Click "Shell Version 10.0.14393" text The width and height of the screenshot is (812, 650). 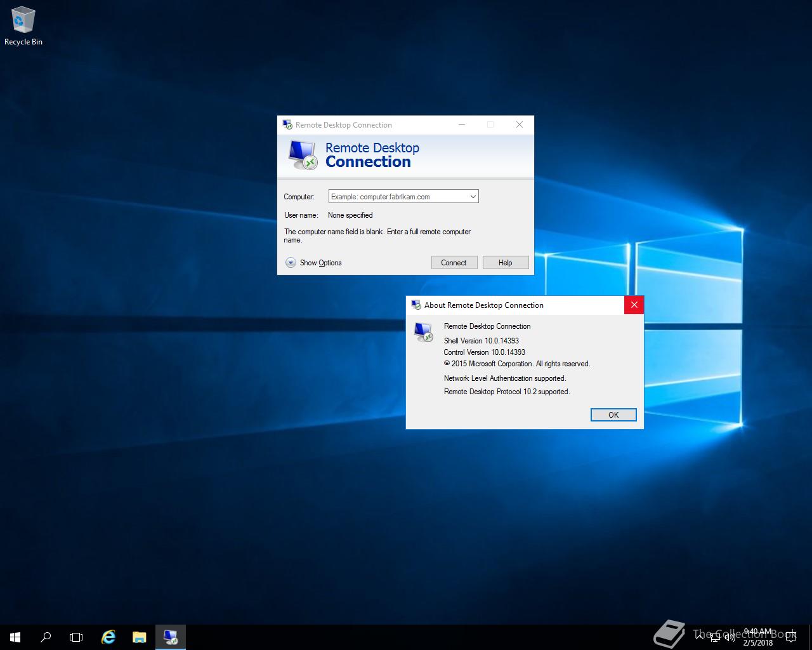pyautogui.click(x=481, y=341)
